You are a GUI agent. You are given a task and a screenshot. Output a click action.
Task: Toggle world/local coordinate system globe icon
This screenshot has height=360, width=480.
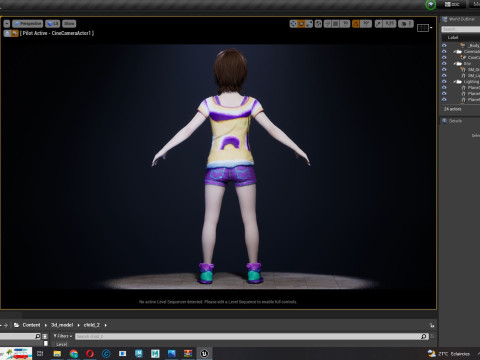tap(318, 24)
